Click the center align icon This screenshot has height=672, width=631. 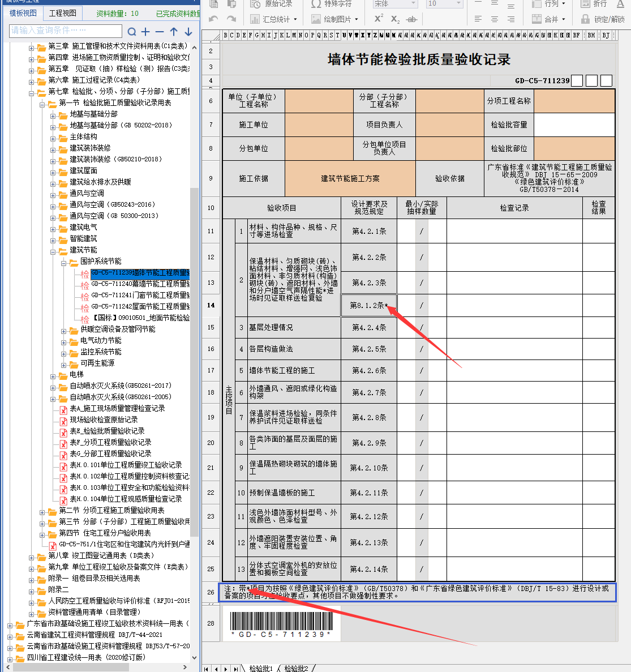[495, 19]
